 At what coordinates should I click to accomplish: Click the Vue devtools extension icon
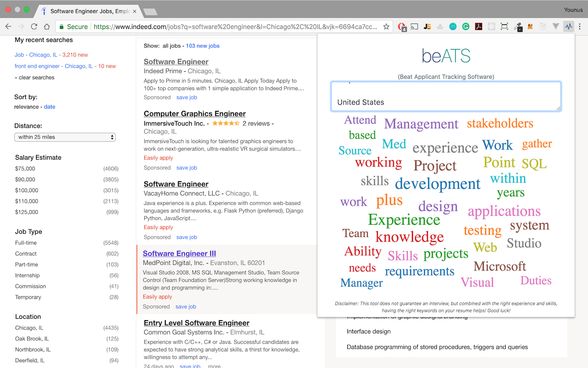556,27
